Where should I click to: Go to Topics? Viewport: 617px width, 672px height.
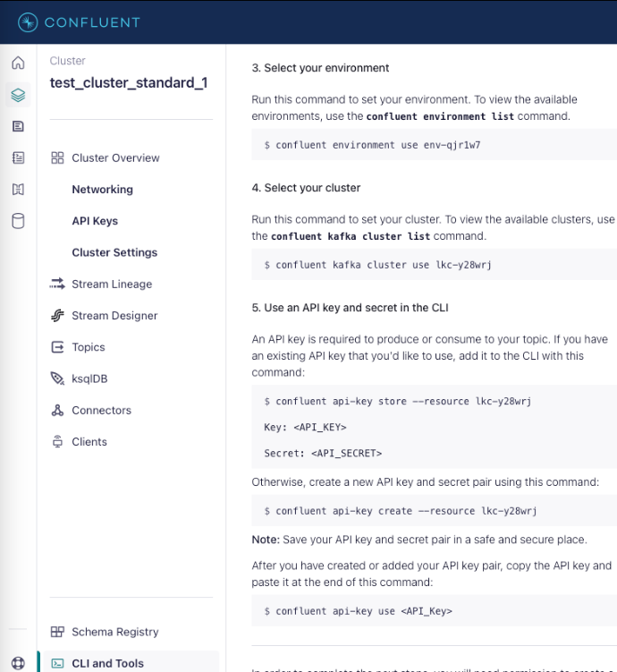pyautogui.click(x=89, y=347)
